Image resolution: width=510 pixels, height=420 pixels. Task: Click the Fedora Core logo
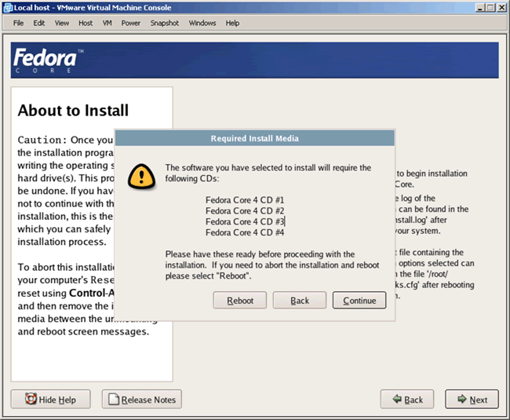(x=45, y=61)
